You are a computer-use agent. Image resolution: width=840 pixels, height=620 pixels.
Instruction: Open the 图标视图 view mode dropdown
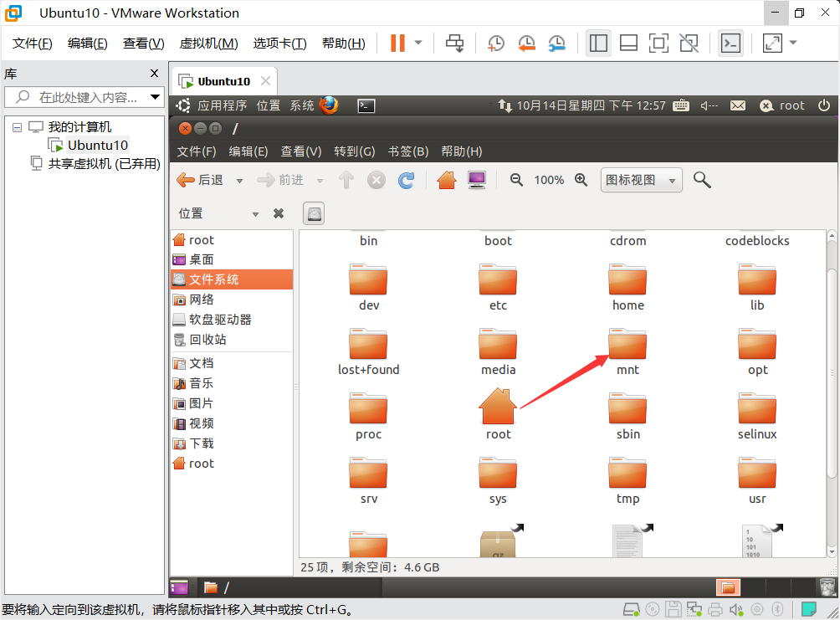(641, 180)
